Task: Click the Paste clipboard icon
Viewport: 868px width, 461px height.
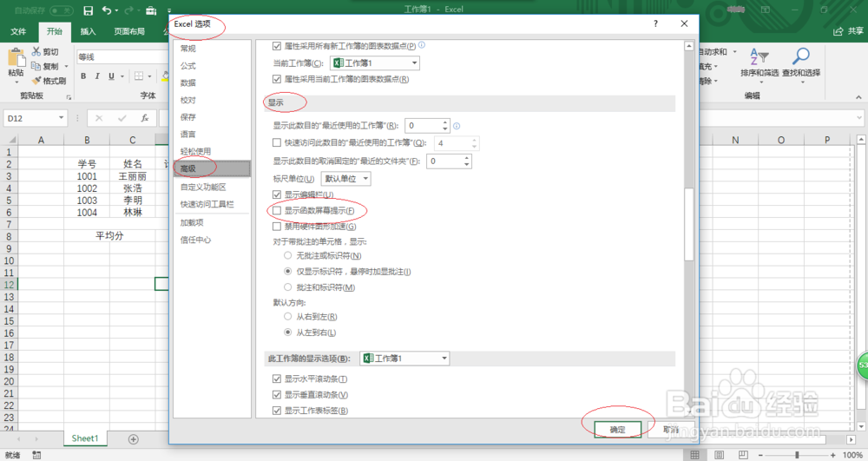Action: 16,57
